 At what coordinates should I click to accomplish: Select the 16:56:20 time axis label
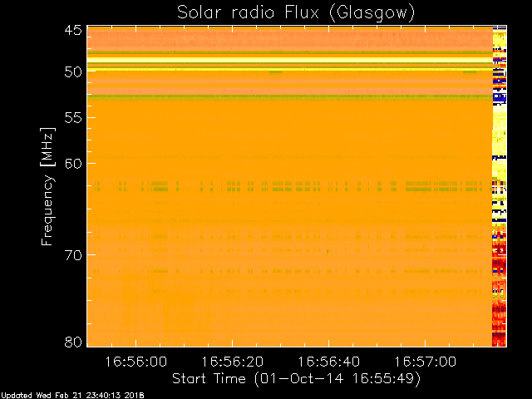pyautogui.click(x=233, y=362)
